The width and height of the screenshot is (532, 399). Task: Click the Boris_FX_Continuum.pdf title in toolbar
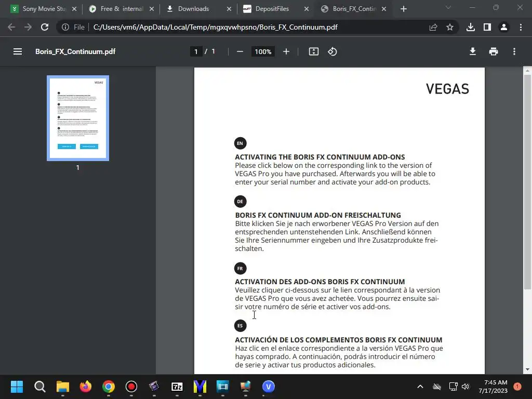pos(75,51)
